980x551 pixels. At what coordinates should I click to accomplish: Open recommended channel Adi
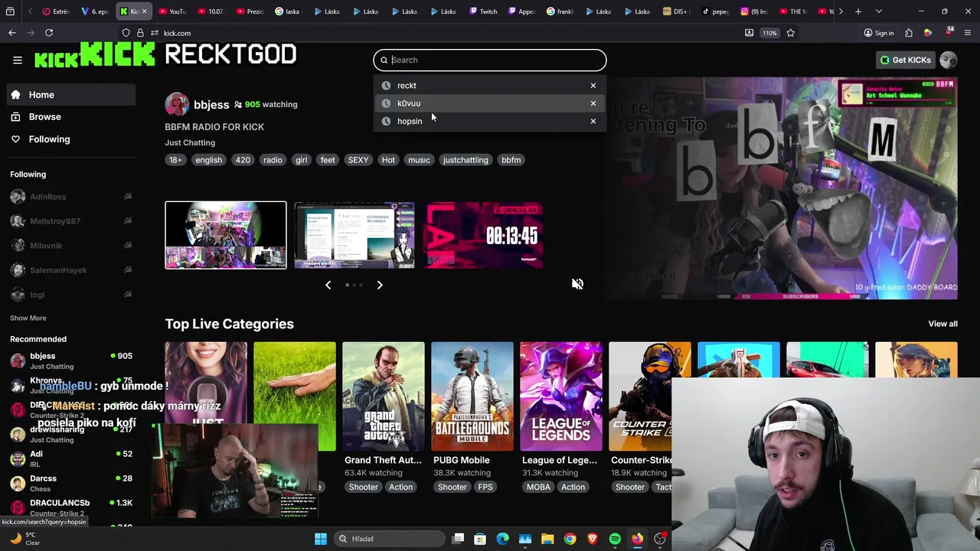[71, 458]
